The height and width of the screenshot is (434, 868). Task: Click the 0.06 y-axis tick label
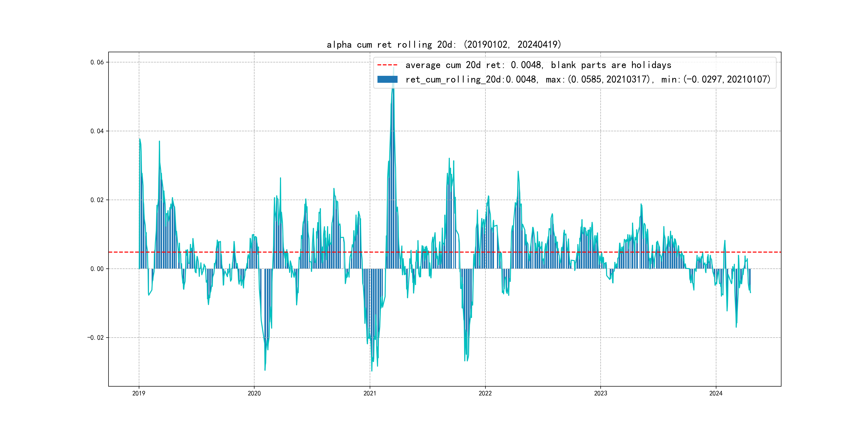pyautogui.click(x=97, y=62)
